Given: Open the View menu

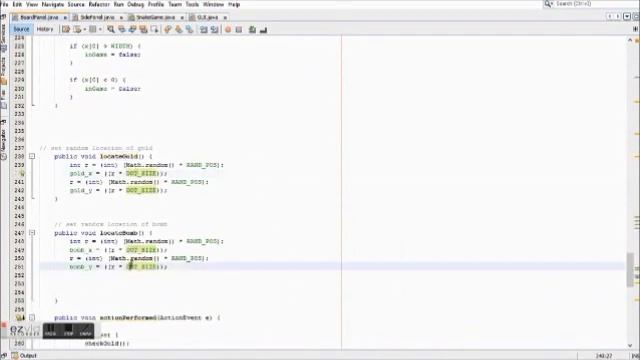Looking at the screenshot, I should pyautogui.click(x=32, y=4).
